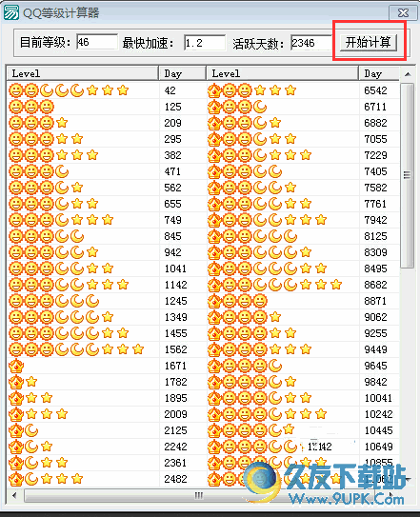
Task: Click the vertical scrollbar up arrow
Action: (408, 74)
